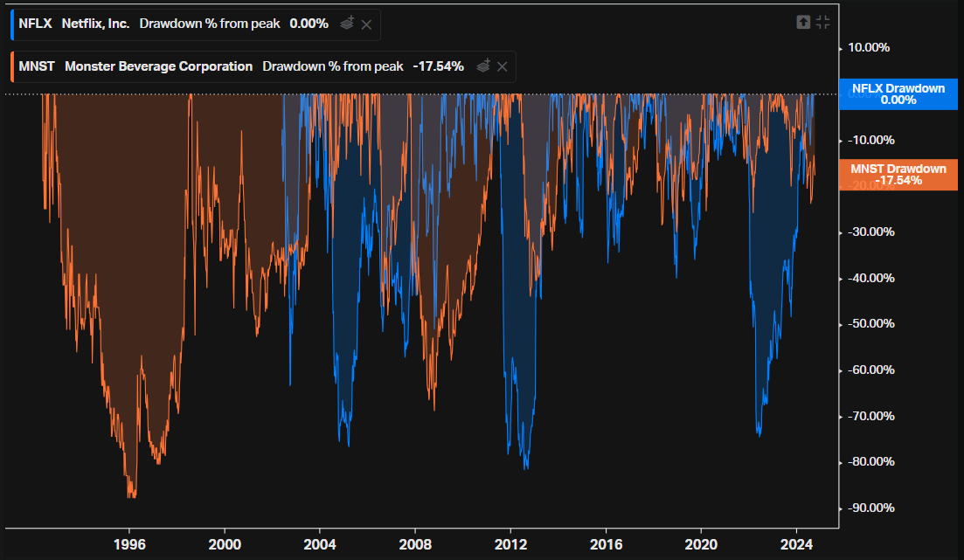
Task: Click the NFLX ticker symbol in legend
Action: 35,24
